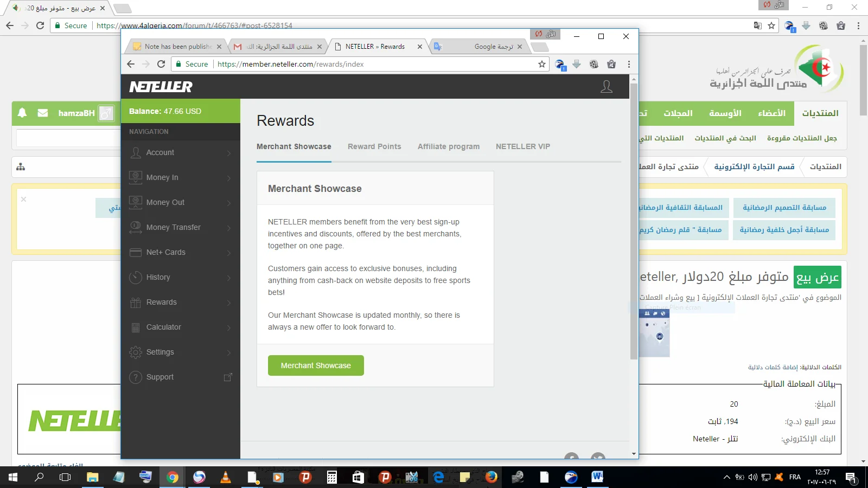Screen dimensions: 868x488
Task: Open the NETELLER VIP tab
Action: tap(522, 146)
